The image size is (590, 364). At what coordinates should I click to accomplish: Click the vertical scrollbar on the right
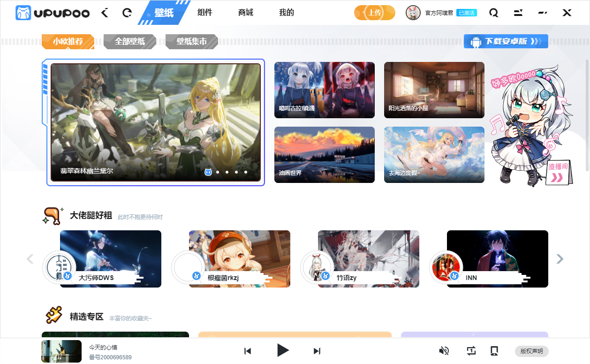click(x=587, y=115)
